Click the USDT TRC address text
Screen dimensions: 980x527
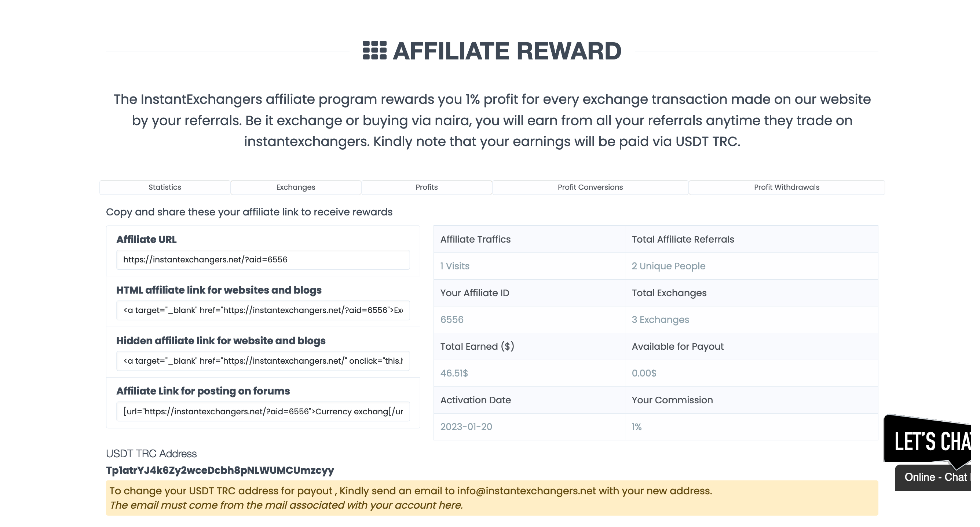[x=220, y=470]
